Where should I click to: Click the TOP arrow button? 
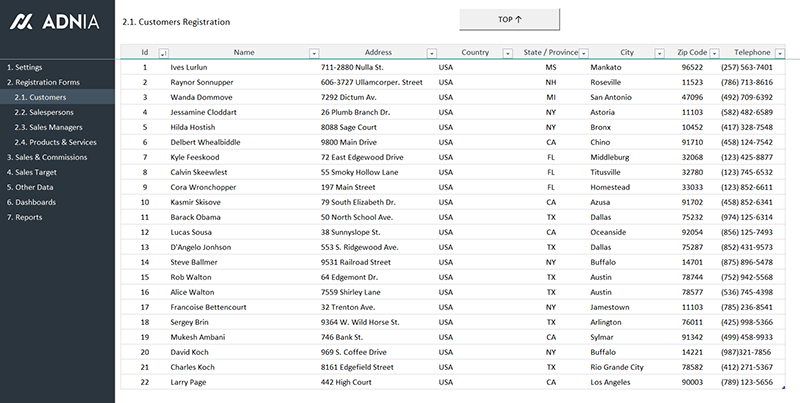click(510, 20)
